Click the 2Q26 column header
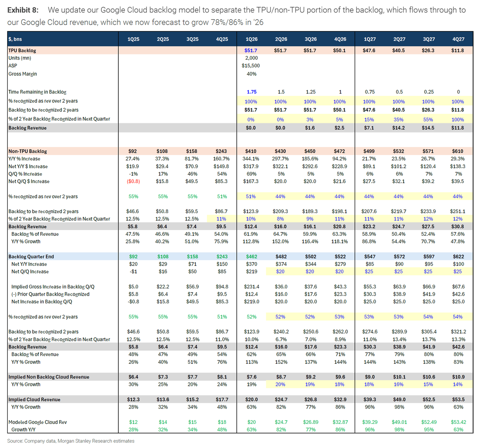 tap(281, 39)
